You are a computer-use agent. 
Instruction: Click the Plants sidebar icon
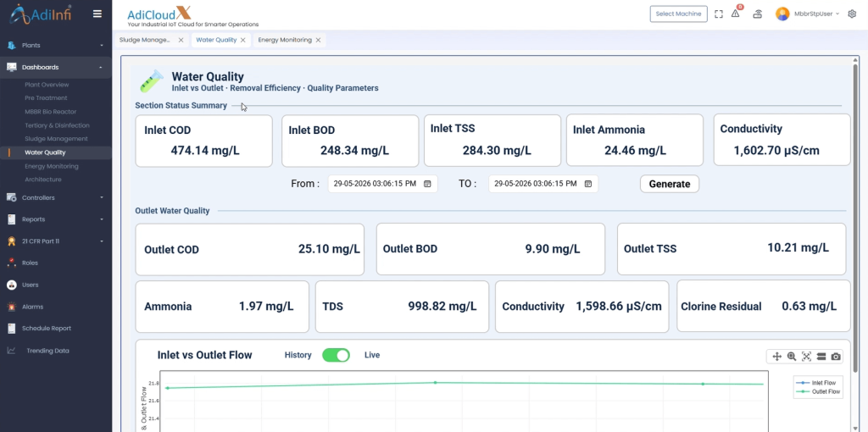click(12, 46)
